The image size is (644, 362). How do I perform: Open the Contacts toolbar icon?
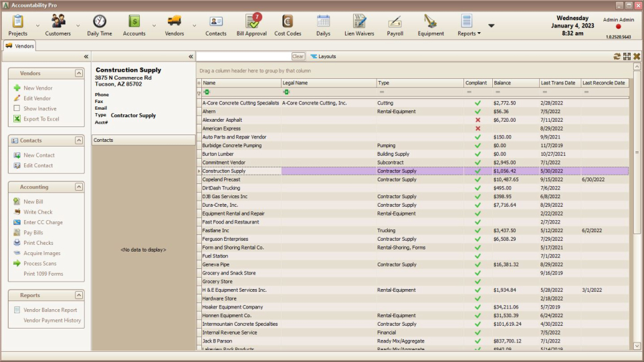[x=215, y=24]
